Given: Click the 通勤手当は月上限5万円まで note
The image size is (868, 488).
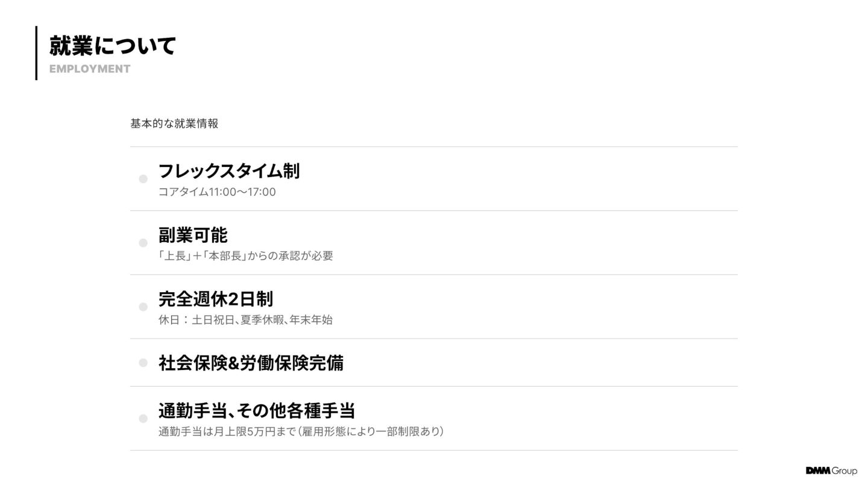Looking at the screenshot, I should coord(301,431).
